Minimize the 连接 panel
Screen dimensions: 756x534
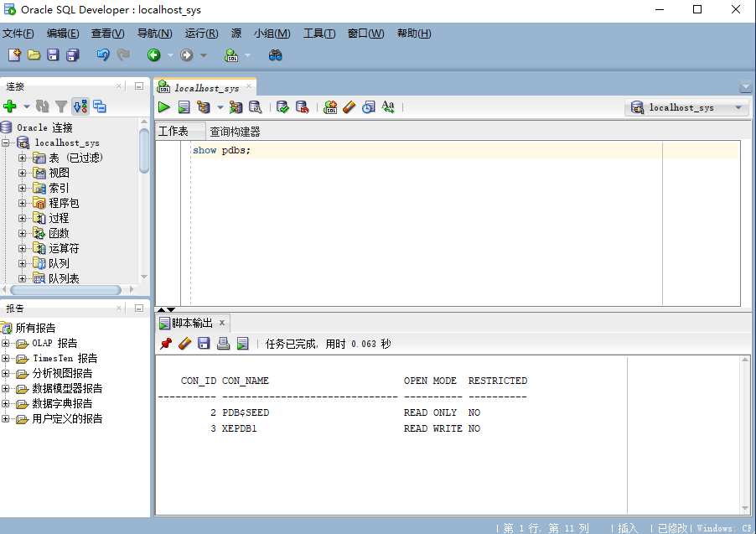click(x=139, y=86)
